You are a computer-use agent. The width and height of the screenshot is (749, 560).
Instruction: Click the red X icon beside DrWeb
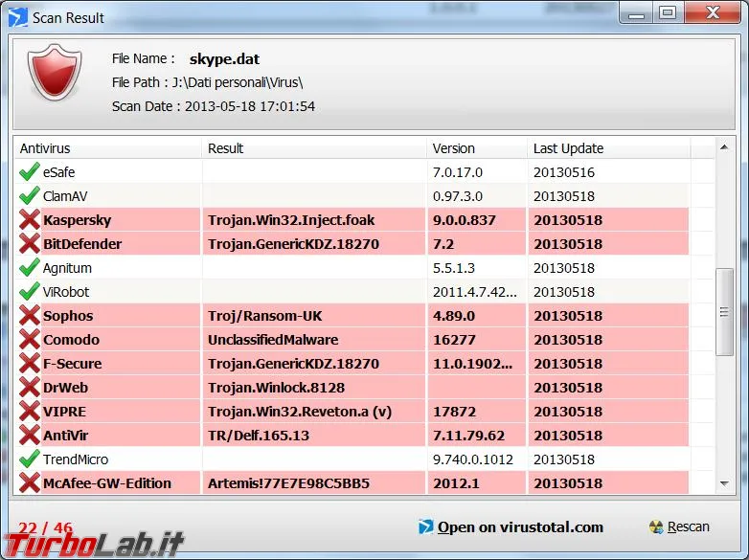pos(29,387)
